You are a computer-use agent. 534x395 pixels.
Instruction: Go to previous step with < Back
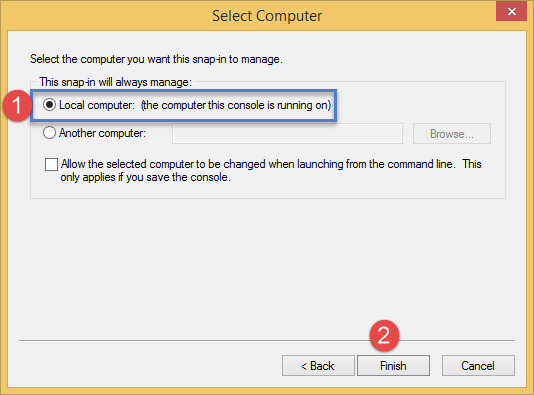[318, 366]
